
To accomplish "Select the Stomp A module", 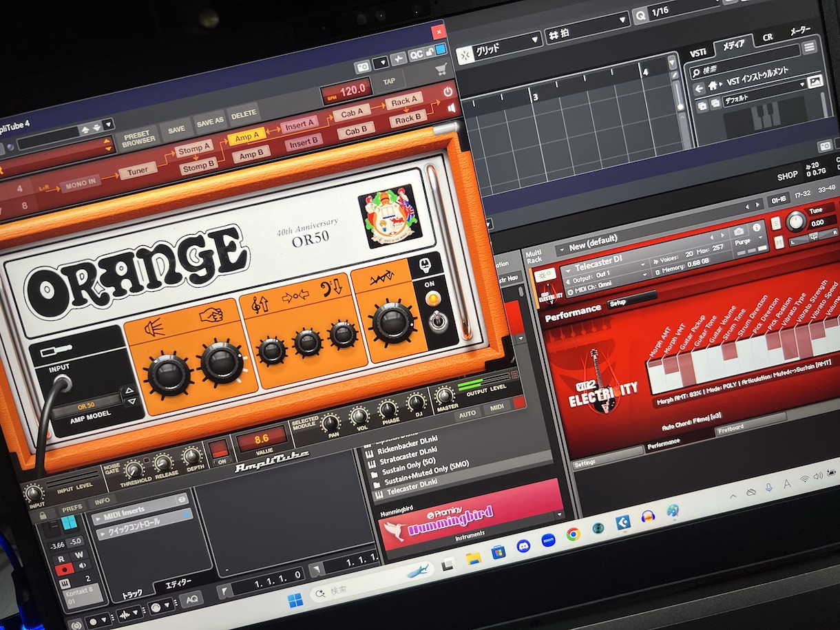I will (x=194, y=149).
